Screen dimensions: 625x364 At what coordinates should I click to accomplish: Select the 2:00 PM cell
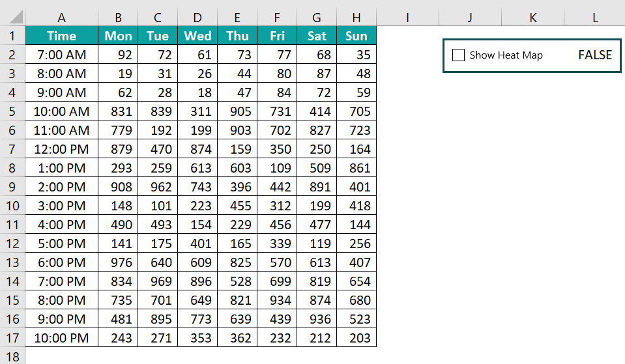61,187
